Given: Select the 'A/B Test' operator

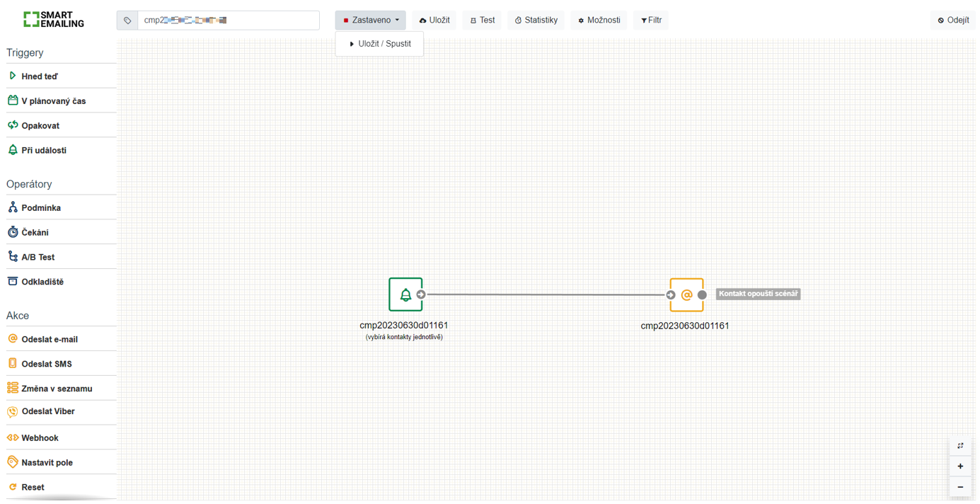Looking at the screenshot, I should point(38,257).
